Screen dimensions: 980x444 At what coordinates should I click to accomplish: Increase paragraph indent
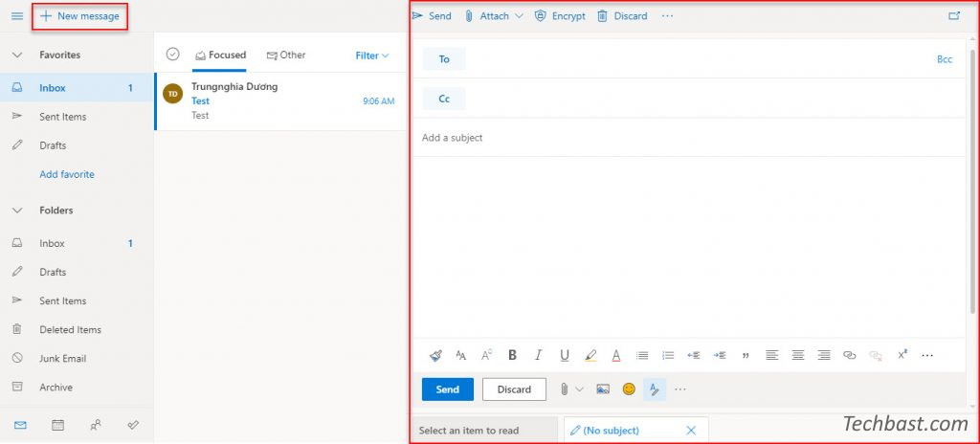click(720, 355)
